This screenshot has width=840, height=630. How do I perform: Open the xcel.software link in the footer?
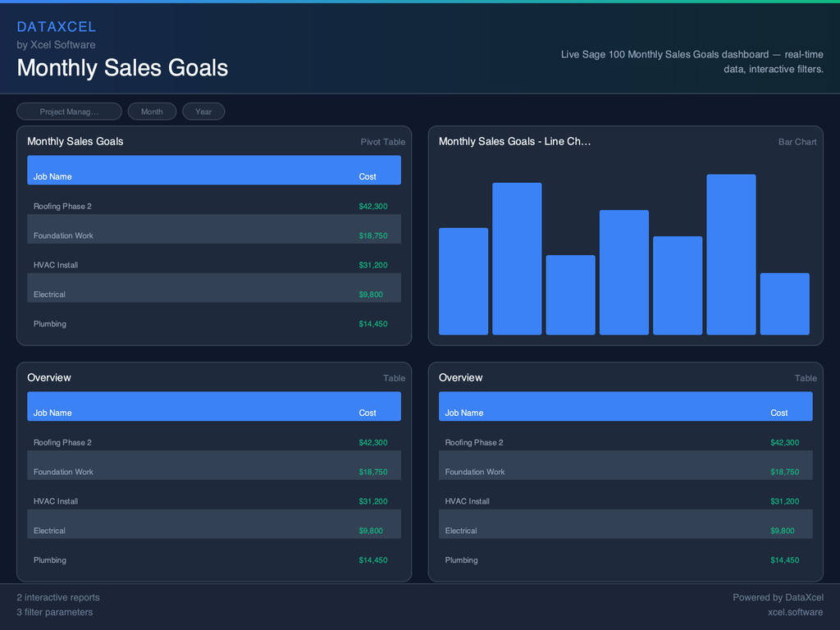pyautogui.click(x=795, y=612)
